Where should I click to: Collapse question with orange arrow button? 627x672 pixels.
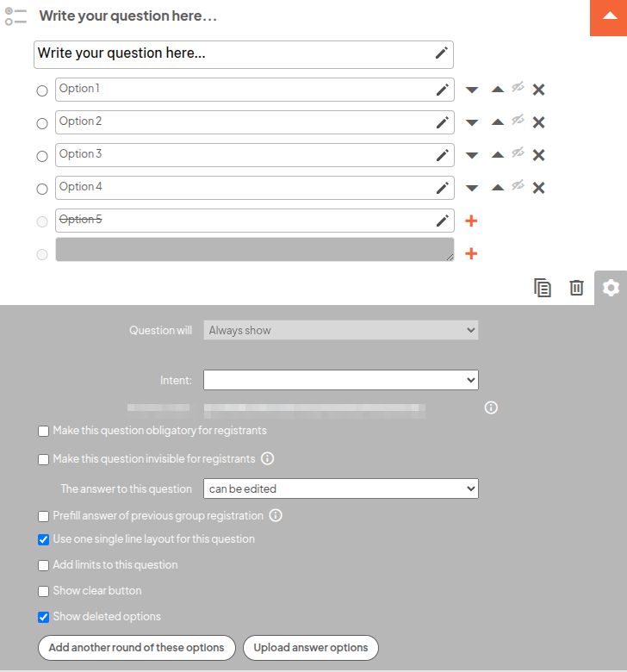click(608, 17)
